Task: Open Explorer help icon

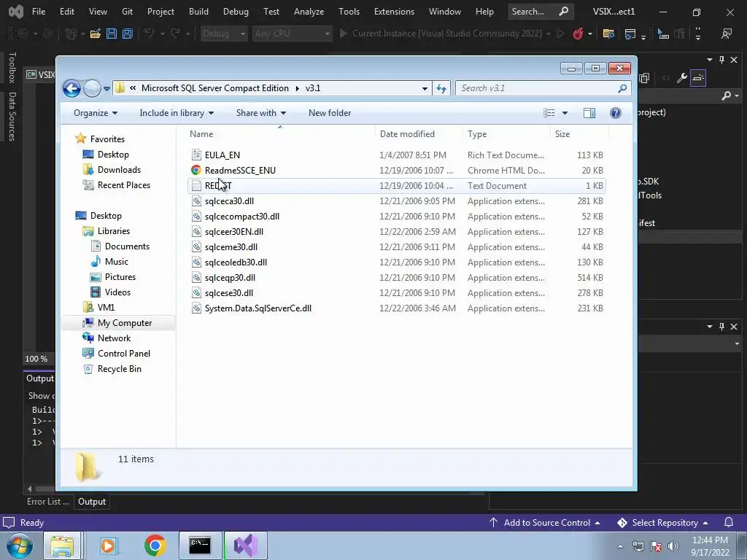Action: coord(616,113)
